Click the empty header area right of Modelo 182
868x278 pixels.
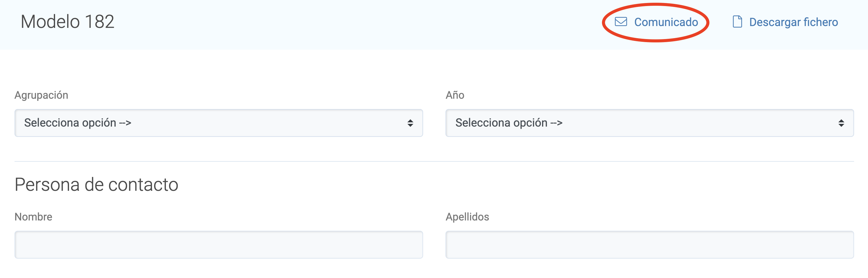[337, 24]
